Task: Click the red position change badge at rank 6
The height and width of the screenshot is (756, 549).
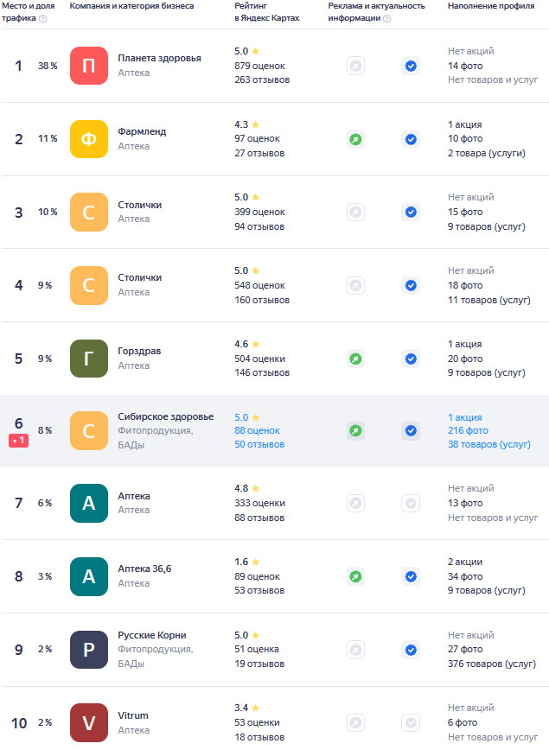Action: (19, 441)
